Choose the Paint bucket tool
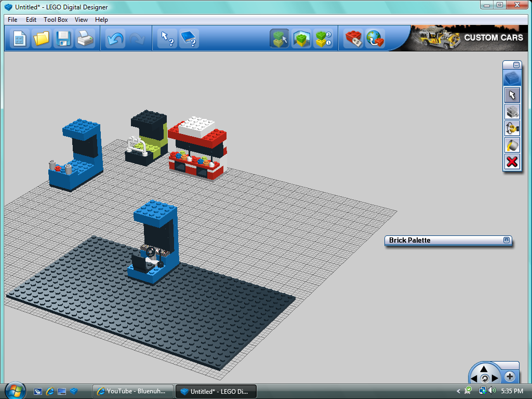Image resolution: width=532 pixels, height=399 pixels. [512, 145]
